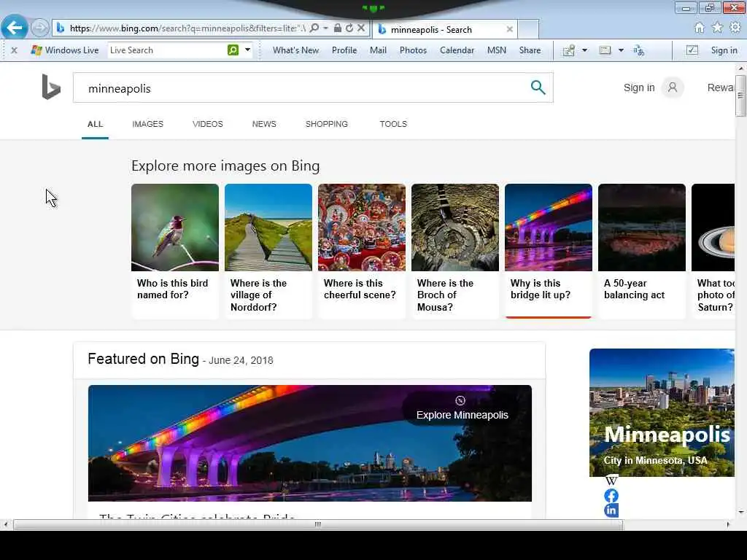This screenshot has height=560, width=747.
Task: Open Mail in the Live toolbar
Action: pyautogui.click(x=379, y=50)
